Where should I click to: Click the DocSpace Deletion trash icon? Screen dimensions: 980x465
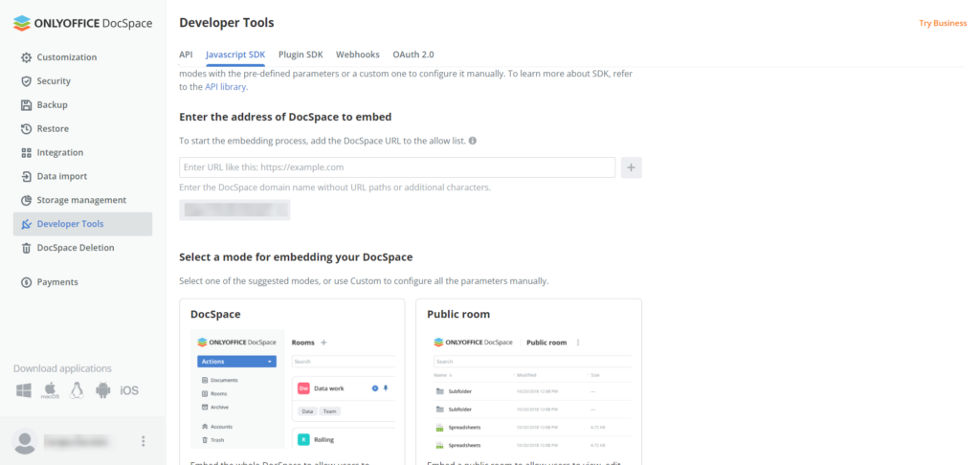click(26, 248)
